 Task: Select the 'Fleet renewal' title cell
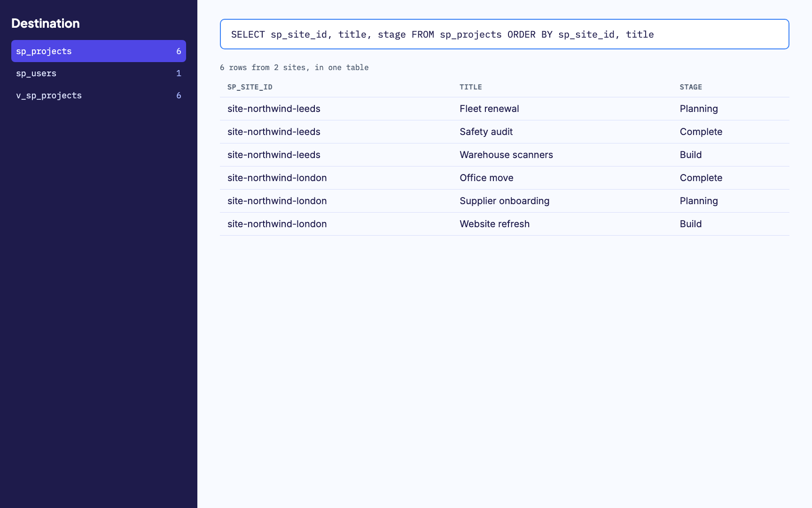coord(489,109)
